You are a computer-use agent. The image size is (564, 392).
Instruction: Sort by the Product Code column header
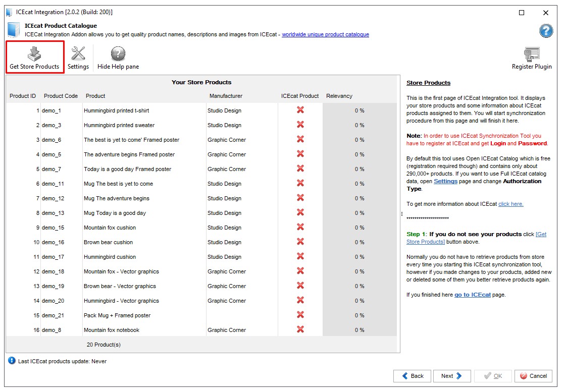tap(61, 96)
